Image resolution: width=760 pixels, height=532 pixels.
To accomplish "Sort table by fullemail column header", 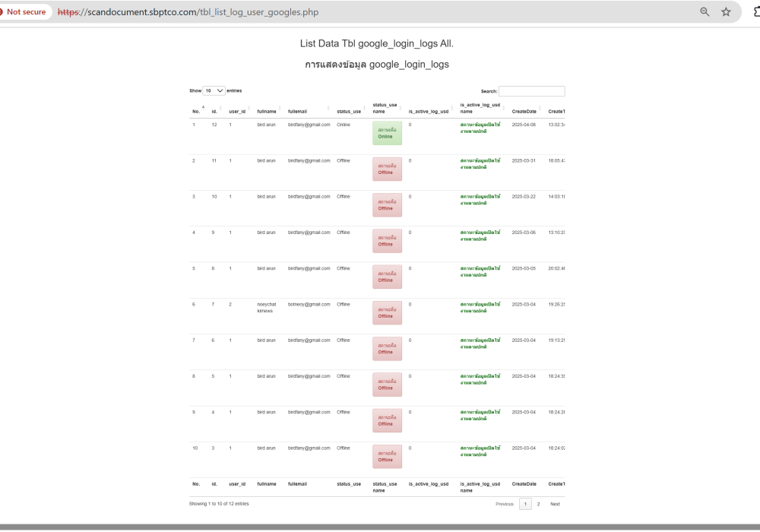I will click(297, 111).
